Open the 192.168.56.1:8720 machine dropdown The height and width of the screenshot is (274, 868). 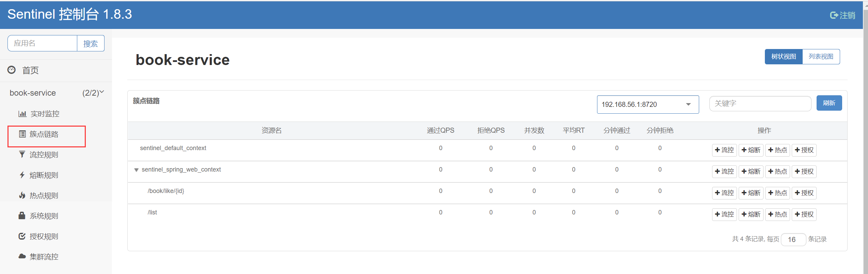pyautogui.click(x=648, y=104)
